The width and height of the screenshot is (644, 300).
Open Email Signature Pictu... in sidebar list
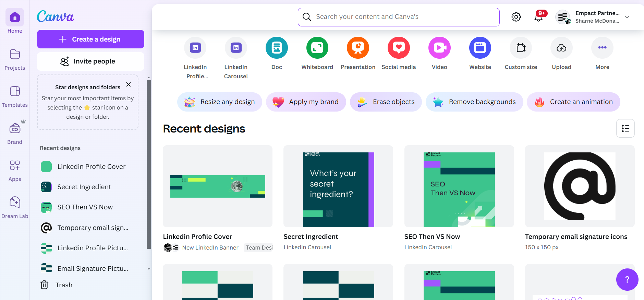click(90, 268)
